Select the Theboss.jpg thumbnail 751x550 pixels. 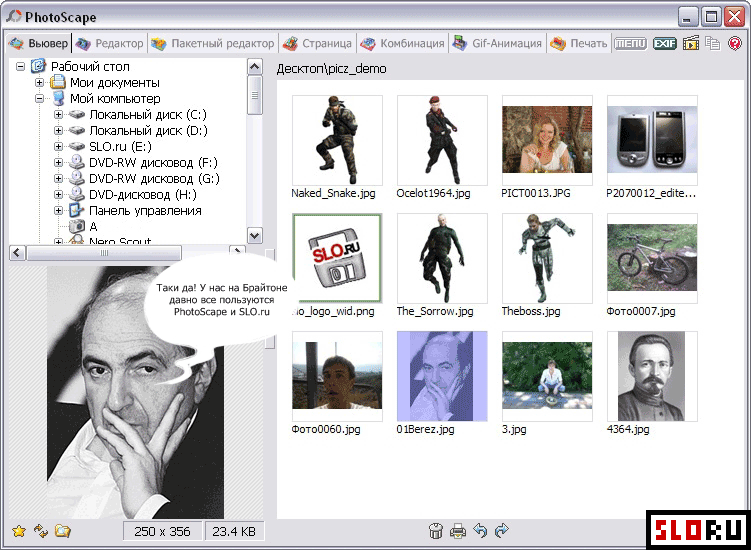tap(547, 258)
